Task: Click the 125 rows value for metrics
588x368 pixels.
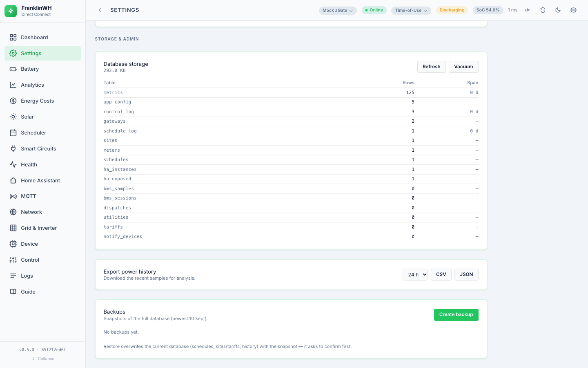Action: coord(410,93)
